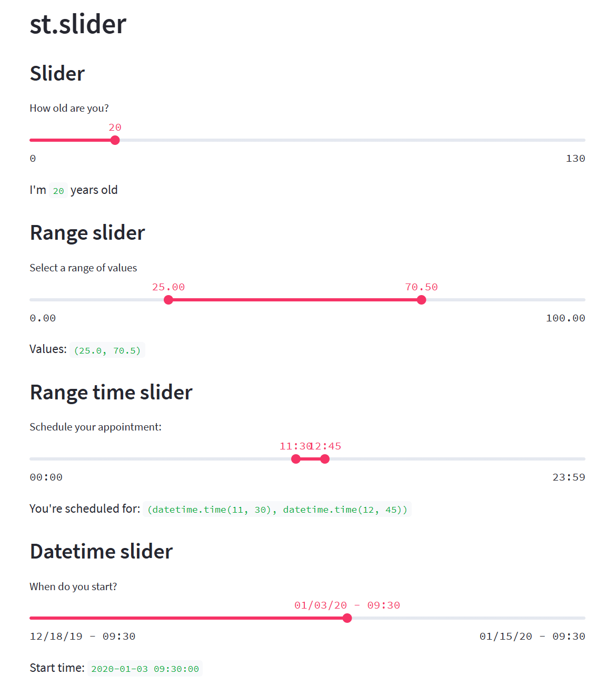Click the 11:30 appointment start handle
Viewport: 616px width, 685px height.
(x=296, y=459)
